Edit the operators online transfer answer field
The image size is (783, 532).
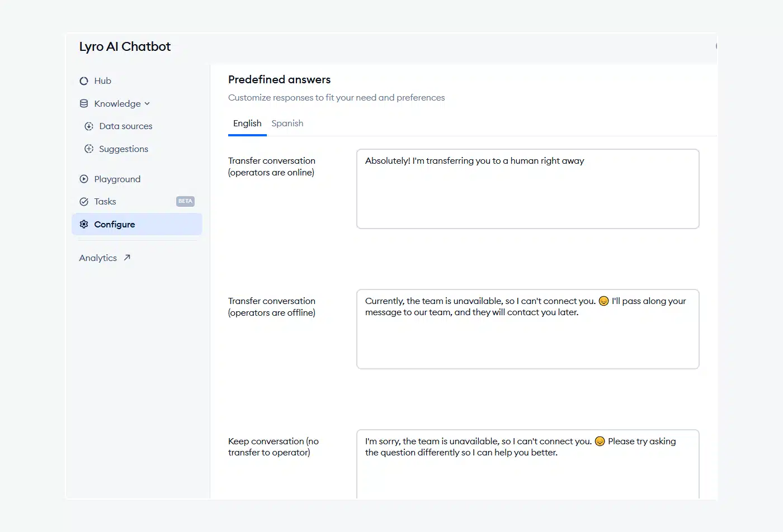(x=528, y=189)
